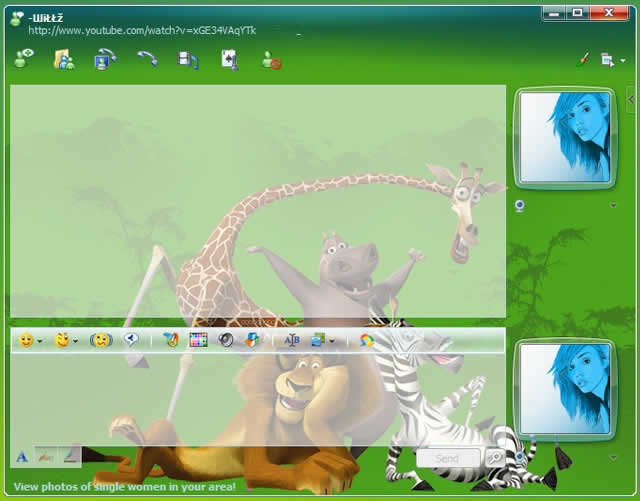Image resolution: width=640 pixels, height=501 pixels.
Task: Click the multicolor swirl icon
Action: tap(367, 340)
